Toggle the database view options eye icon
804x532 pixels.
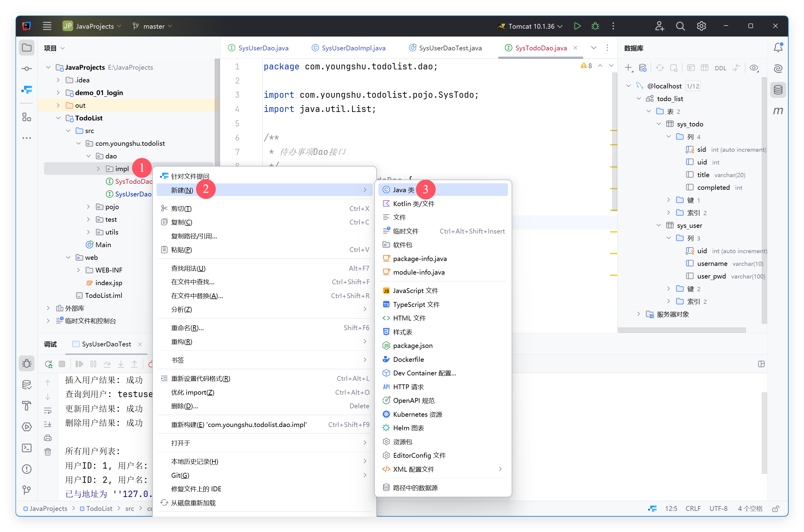[754, 68]
